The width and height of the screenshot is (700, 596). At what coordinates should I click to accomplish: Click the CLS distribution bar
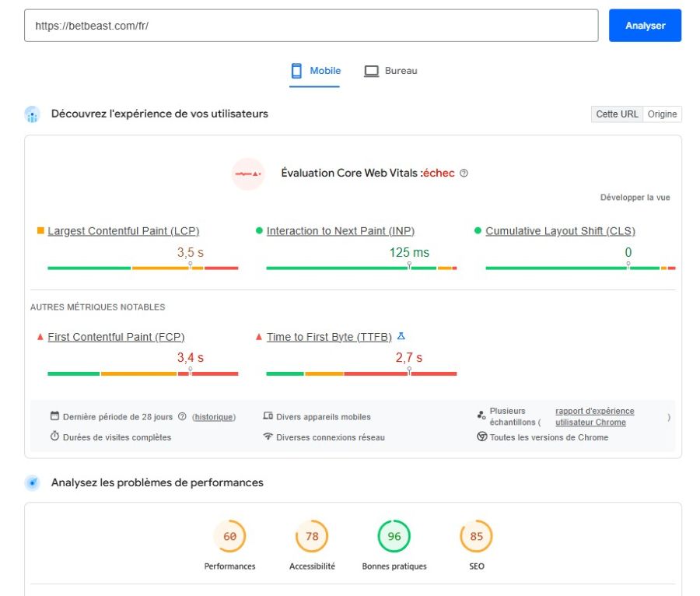tap(580, 268)
